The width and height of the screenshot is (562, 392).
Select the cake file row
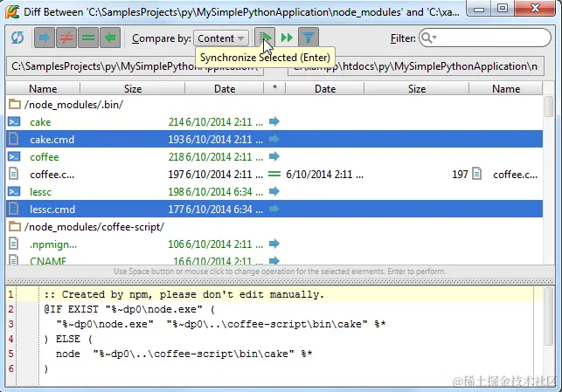[x=274, y=122]
